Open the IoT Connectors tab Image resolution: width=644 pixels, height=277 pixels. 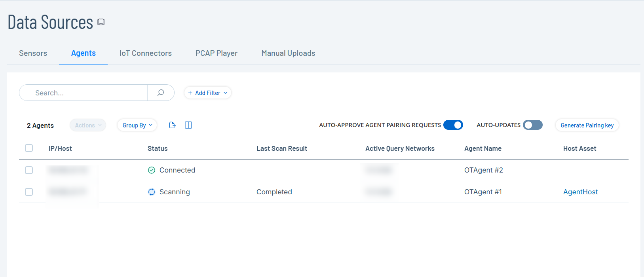146,53
